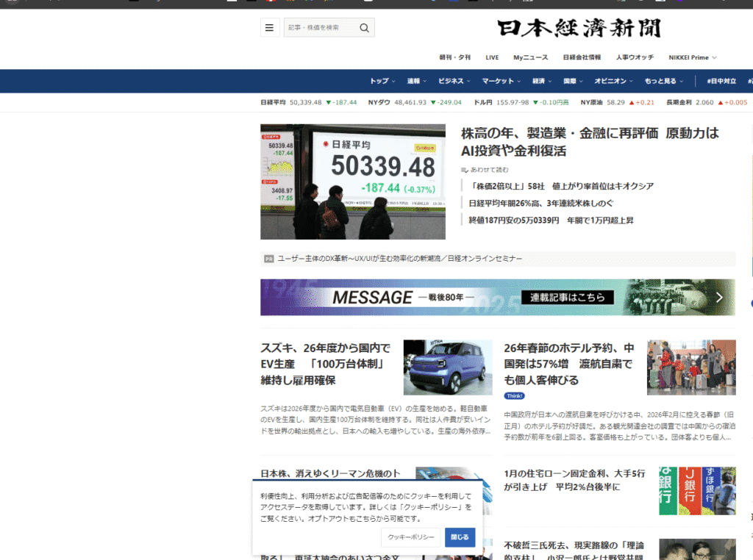Open the hamburger menu icon
The height and width of the screenshot is (560, 753).
click(269, 28)
